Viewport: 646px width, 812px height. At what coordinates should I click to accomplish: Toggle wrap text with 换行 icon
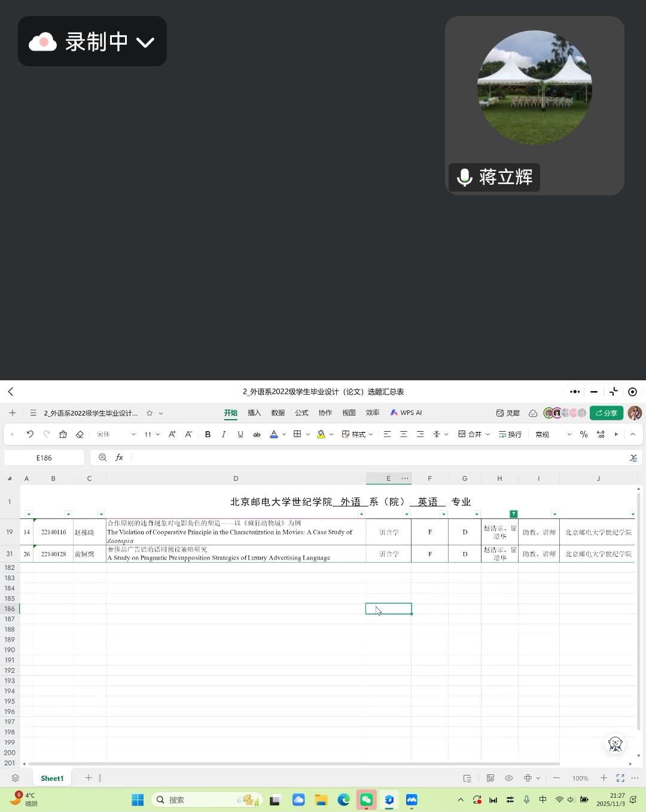click(511, 434)
